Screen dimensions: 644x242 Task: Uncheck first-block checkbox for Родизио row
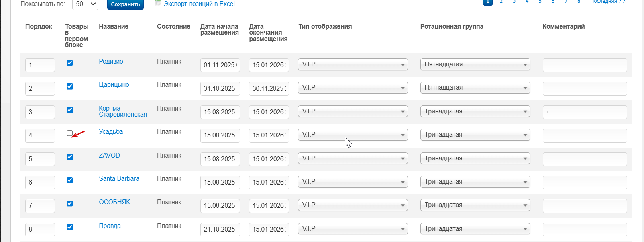pyautogui.click(x=70, y=63)
